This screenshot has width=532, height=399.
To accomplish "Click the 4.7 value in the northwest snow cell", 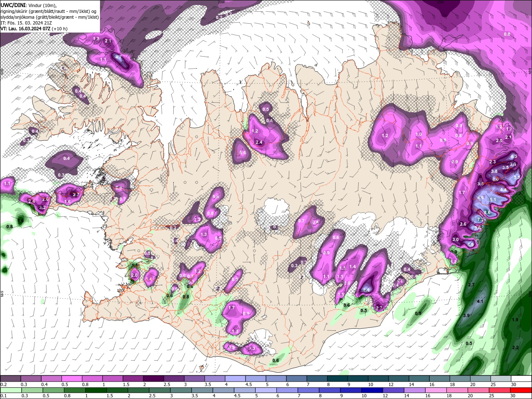I will [118, 57].
